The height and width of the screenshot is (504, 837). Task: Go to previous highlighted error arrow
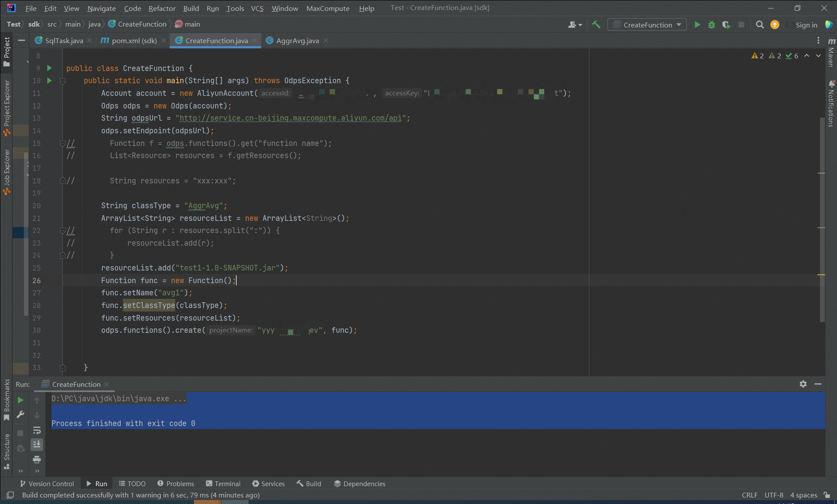[806, 56]
